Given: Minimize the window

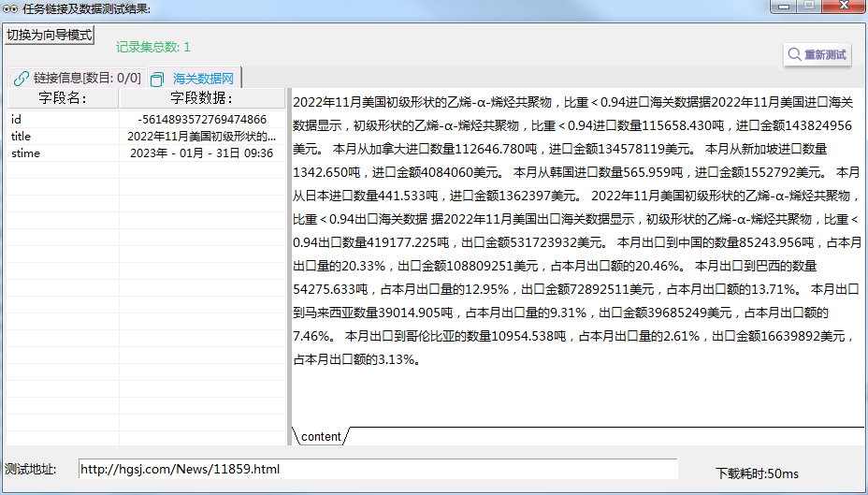Looking at the screenshot, I should pyautogui.click(x=783, y=7).
